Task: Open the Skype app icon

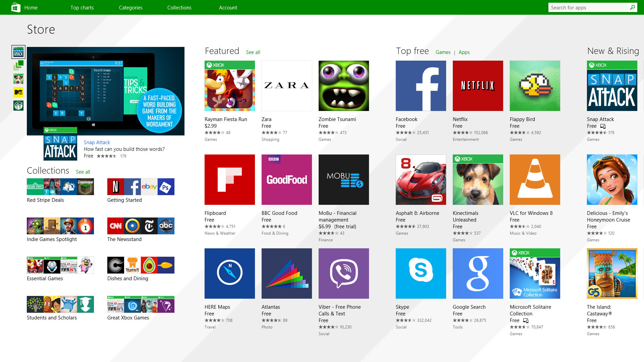Action: click(x=421, y=273)
